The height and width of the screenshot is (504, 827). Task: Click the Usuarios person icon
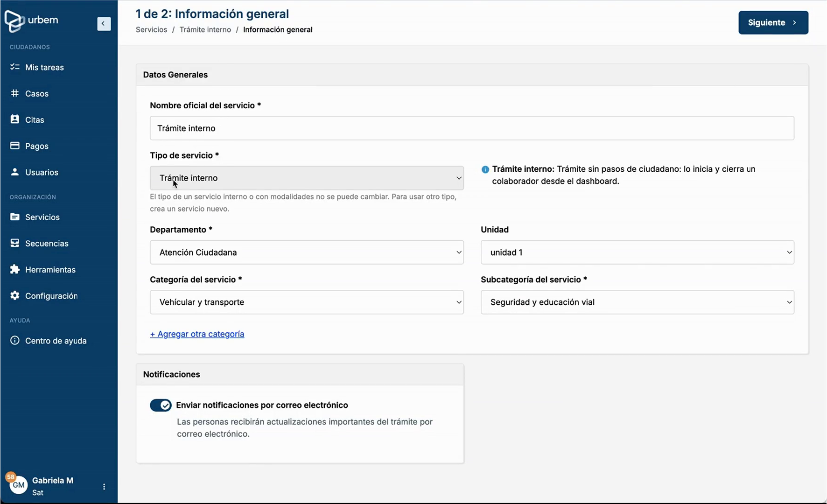point(15,172)
